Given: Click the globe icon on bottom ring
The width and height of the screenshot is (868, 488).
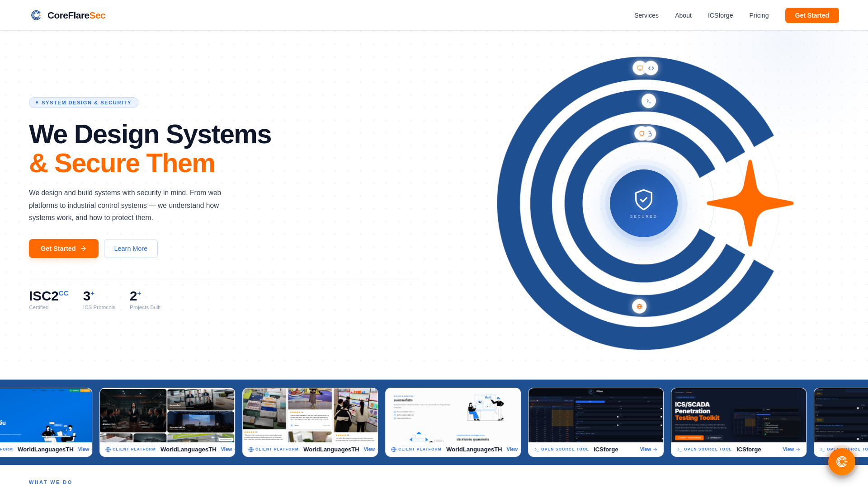Looking at the screenshot, I should [x=639, y=306].
